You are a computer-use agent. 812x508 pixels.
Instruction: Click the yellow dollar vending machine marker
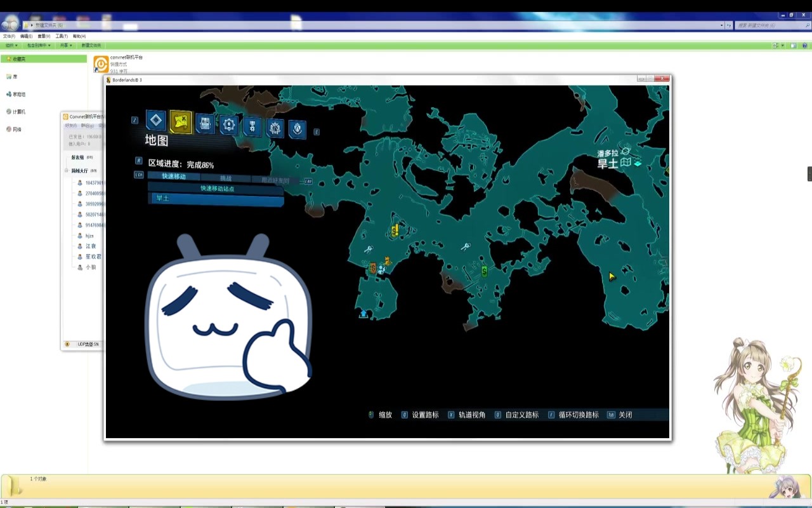click(395, 230)
